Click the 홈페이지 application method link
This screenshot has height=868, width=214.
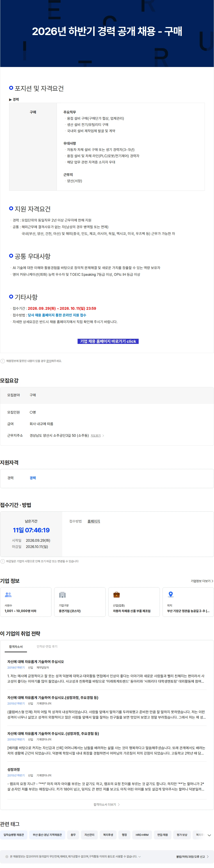pyautogui.click(x=94, y=521)
